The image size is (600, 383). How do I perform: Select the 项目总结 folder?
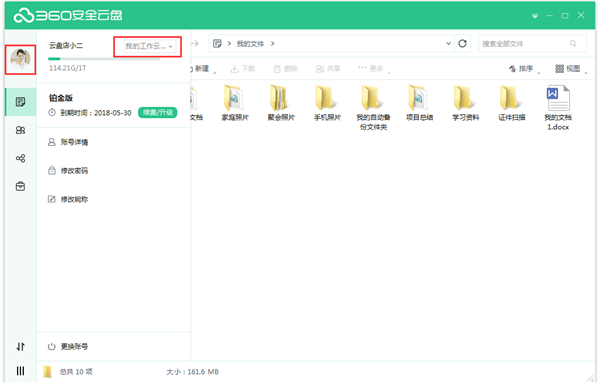(419, 103)
